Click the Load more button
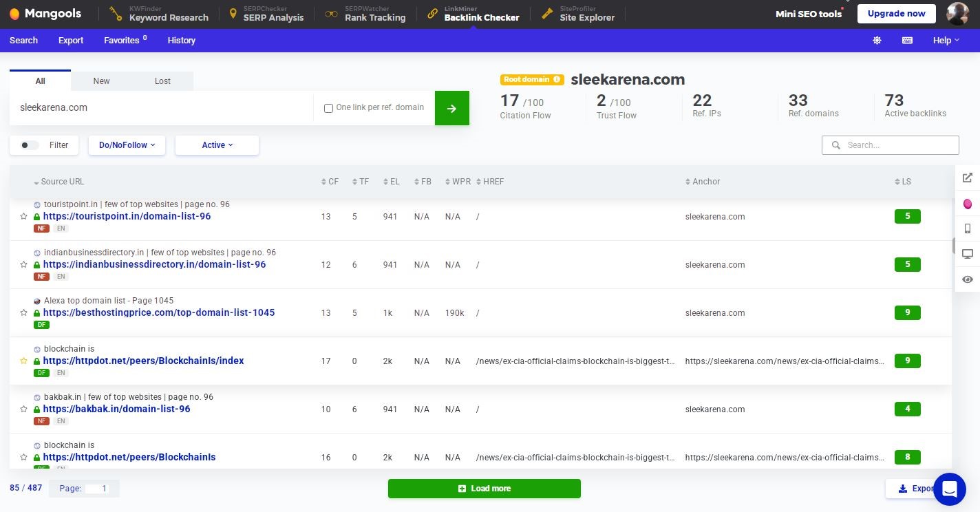The image size is (980, 512). click(x=484, y=489)
